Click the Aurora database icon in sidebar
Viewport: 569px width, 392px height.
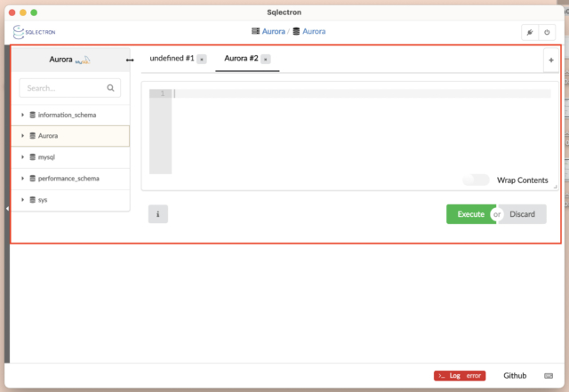tap(32, 136)
